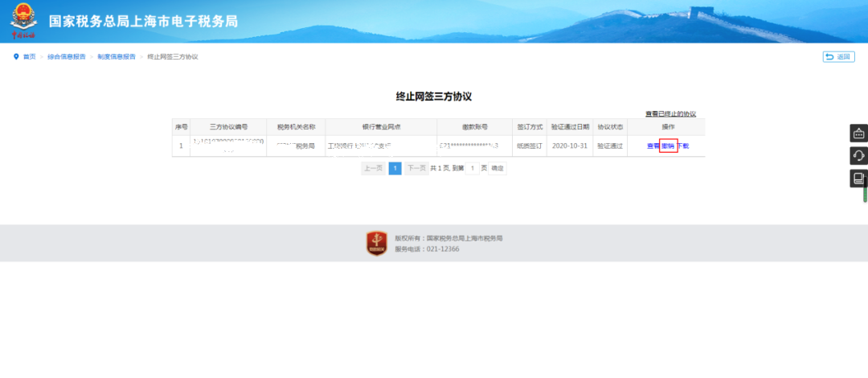Click 下载 to download the agreement
Image resolution: width=868 pixels, height=378 pixels.
682,146
